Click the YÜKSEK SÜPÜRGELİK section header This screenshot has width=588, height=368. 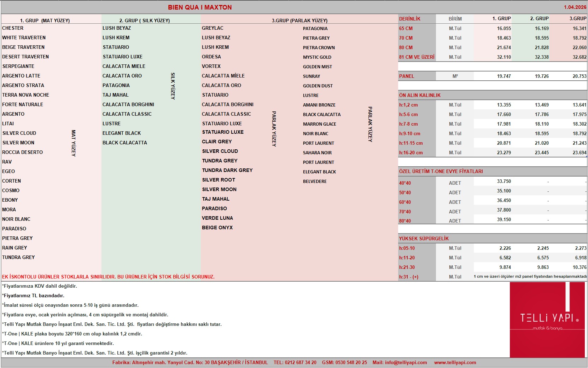(x=424, y=238)
